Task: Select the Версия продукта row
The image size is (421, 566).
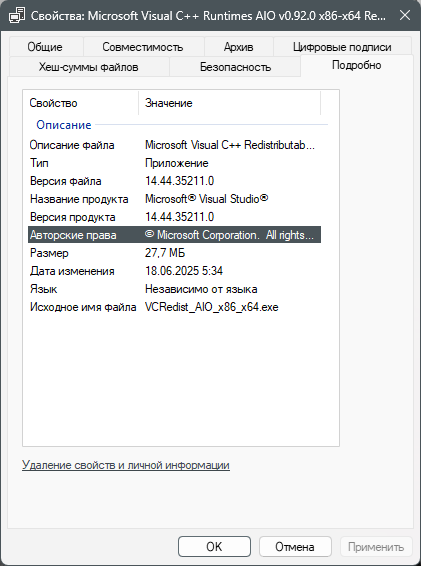Action: coord(174,217)
